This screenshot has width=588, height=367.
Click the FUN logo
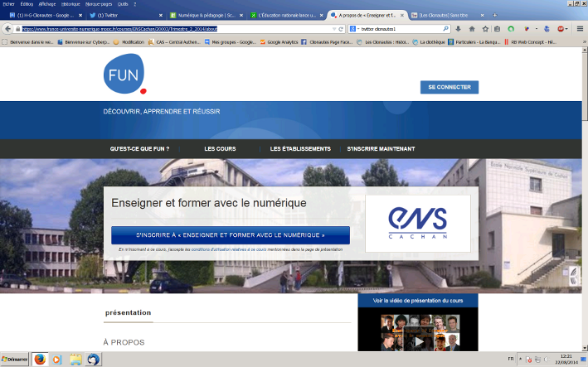pos(124,74)
